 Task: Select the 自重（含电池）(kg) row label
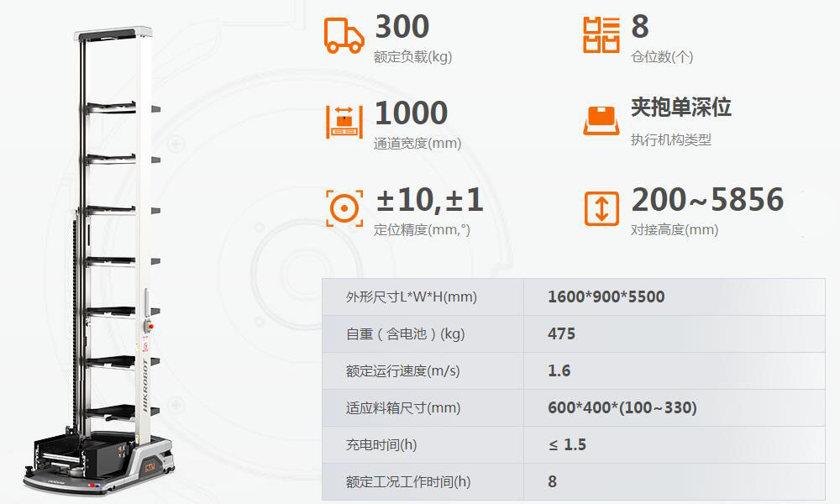click(x=405, y=333)
